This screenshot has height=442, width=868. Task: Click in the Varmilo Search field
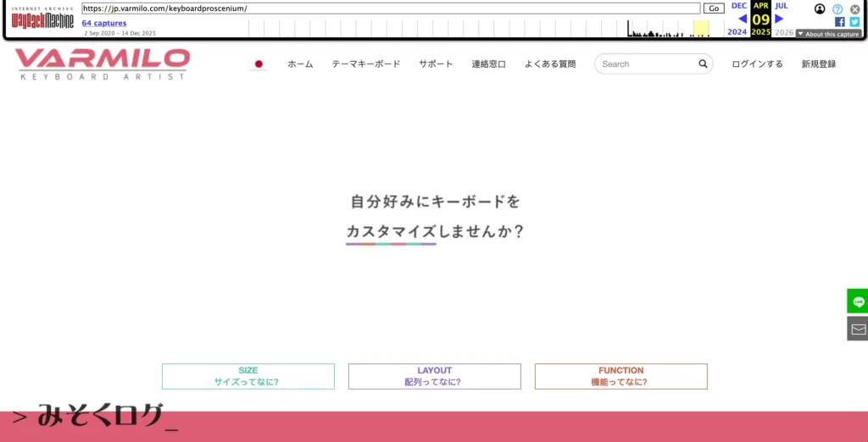646,64
